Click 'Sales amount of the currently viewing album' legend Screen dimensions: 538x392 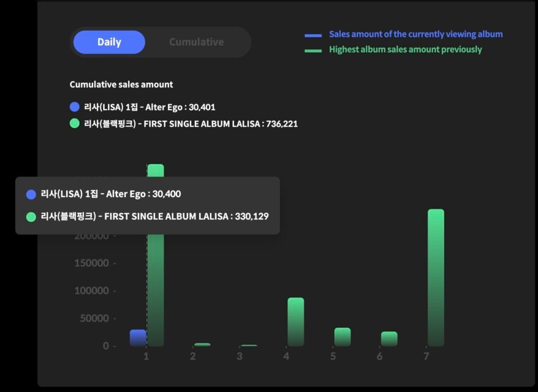click(415, 34)
